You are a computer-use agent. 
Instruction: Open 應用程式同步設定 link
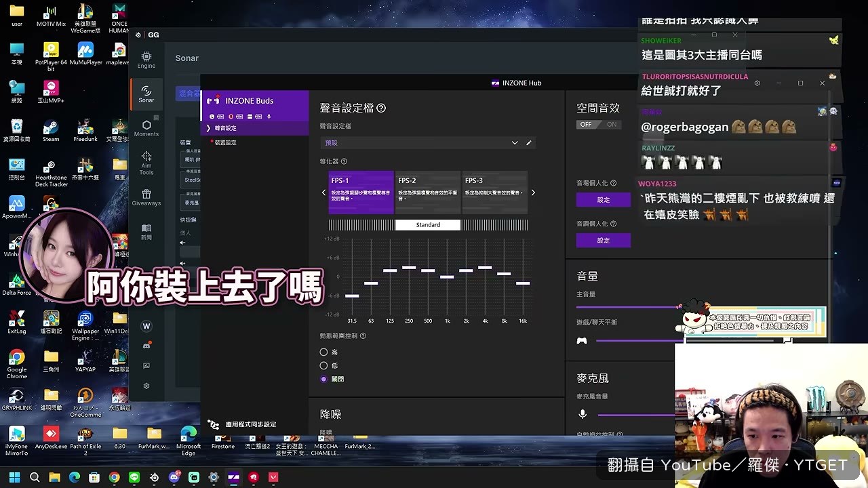pyautogui.click(x=251, y=424)
